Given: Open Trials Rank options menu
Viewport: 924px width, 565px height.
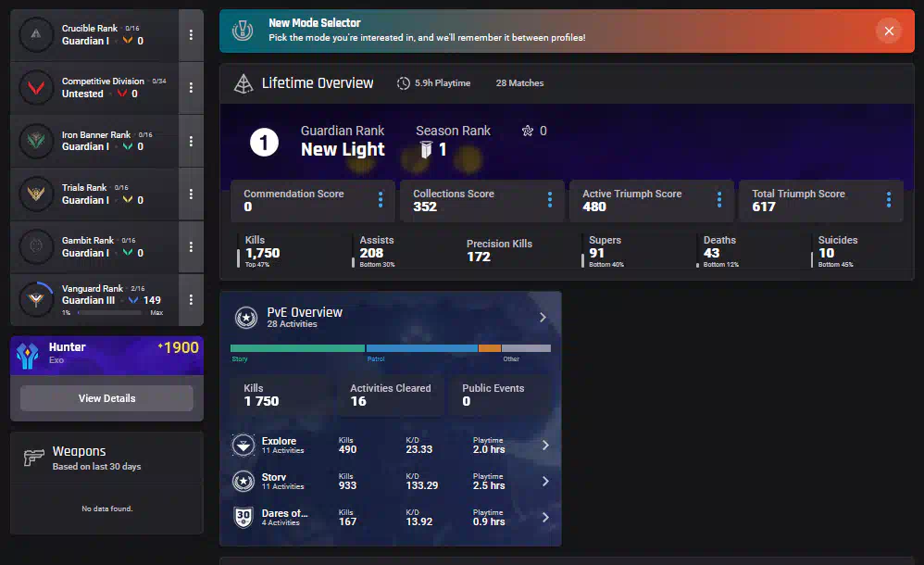Looking at the screenshot, I should pos(191,194).
